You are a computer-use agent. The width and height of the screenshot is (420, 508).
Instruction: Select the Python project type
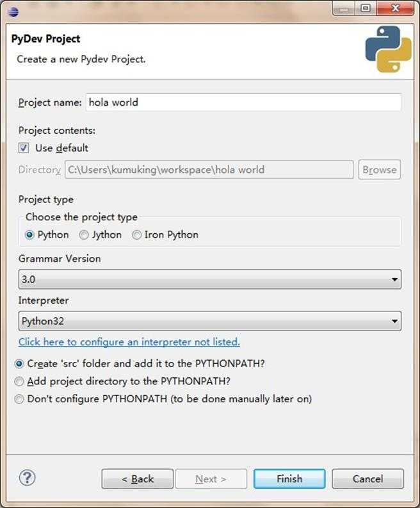coord(29,235)
